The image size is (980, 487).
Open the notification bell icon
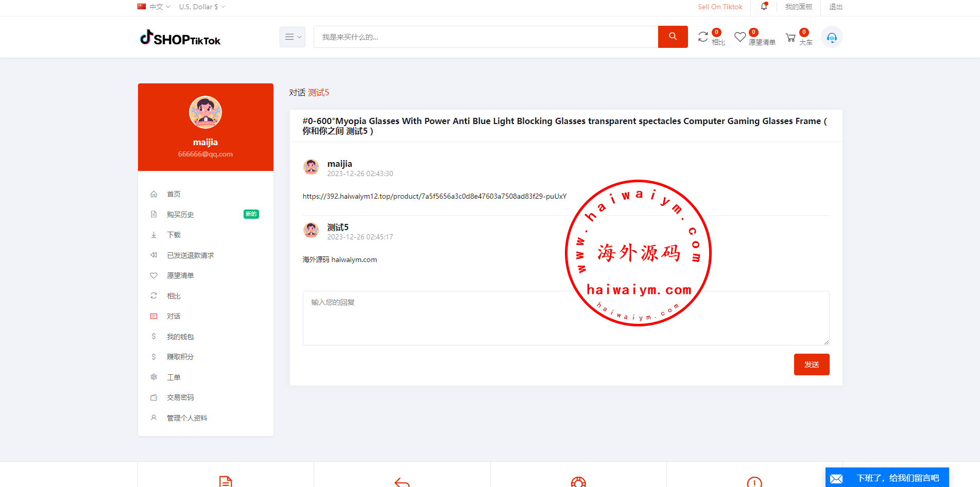click(x=764, y=7)
